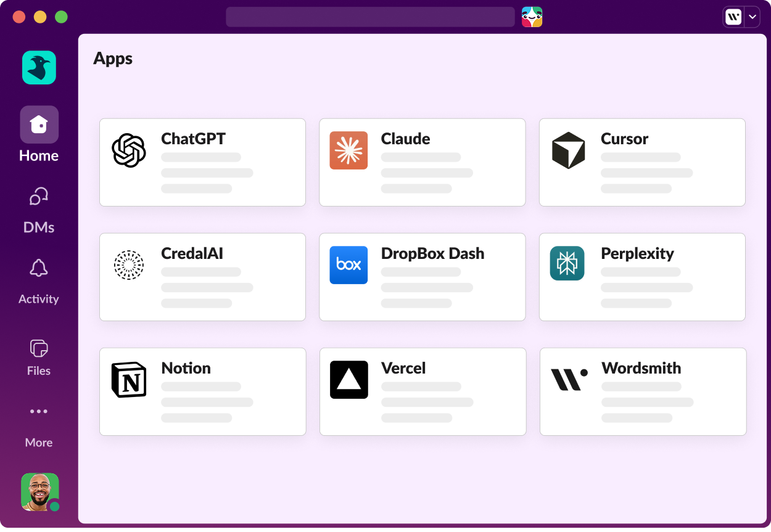Open the Perplexity app title
771x532 pixels.
[x=637, y=253]
